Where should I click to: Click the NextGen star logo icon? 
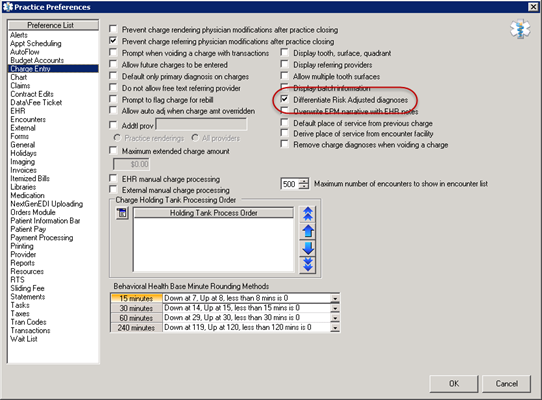(520, 30)
